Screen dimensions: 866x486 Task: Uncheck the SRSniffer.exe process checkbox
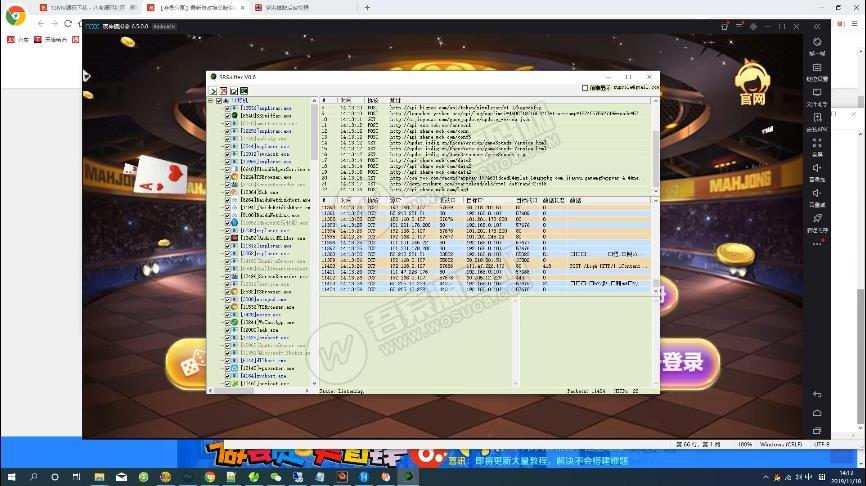[228, 115]
